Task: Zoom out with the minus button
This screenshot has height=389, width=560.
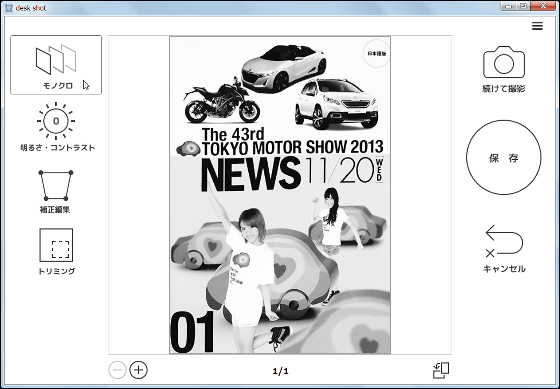Action: coord(117,370)
